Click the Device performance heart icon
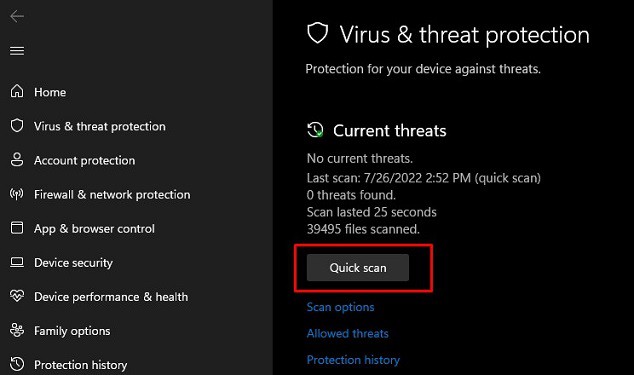The height and width of the screenshot is (375, 634). [17, 296]
